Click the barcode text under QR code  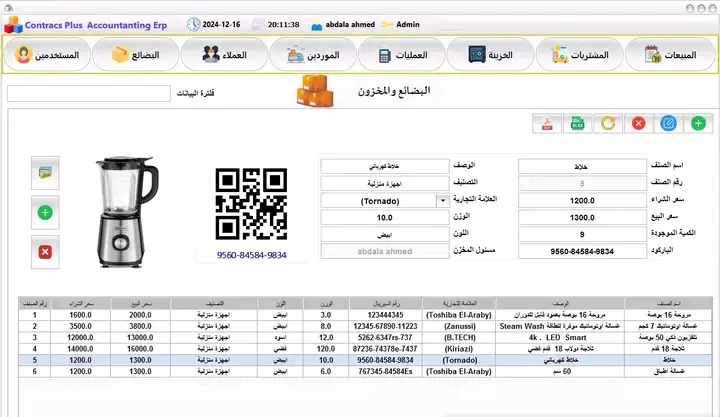pos(252,255)
